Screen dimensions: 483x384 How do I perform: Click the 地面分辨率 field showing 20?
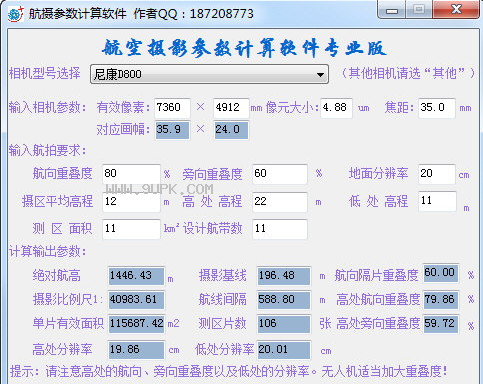click(437, 174)
